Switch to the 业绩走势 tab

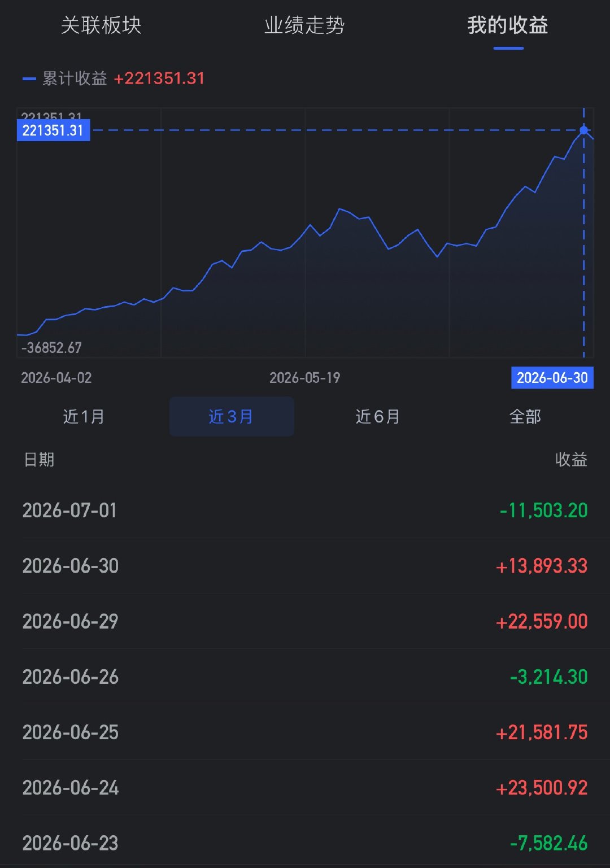tap(304, 25)
